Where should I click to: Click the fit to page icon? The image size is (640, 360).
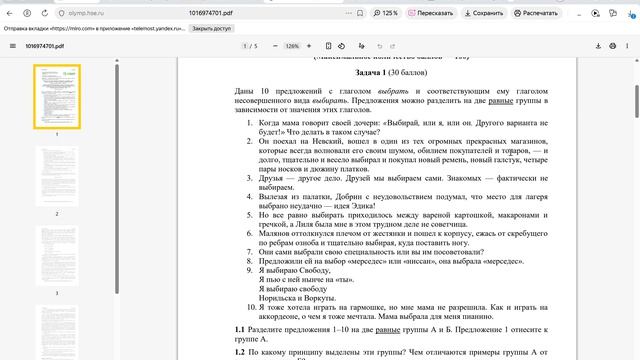328,46
